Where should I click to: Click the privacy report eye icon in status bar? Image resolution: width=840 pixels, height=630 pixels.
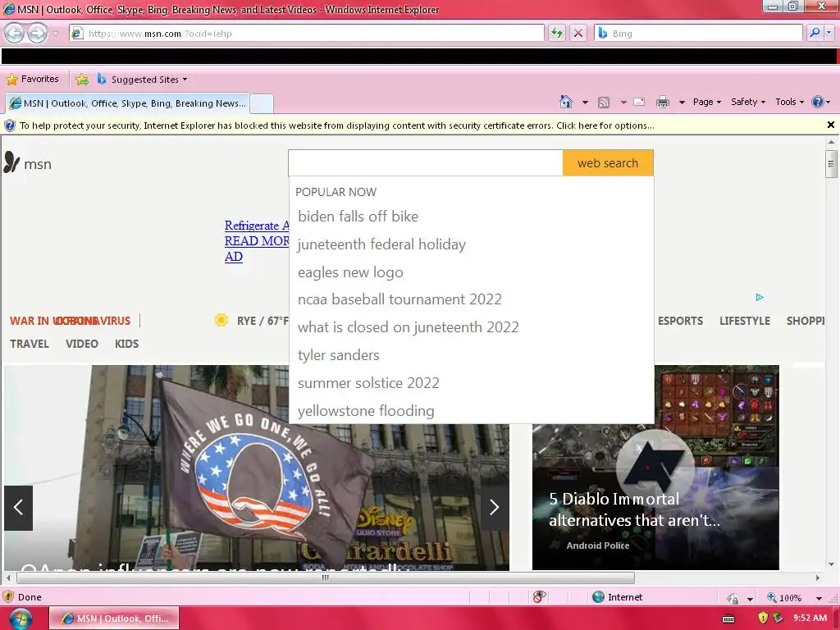[540, 597]
